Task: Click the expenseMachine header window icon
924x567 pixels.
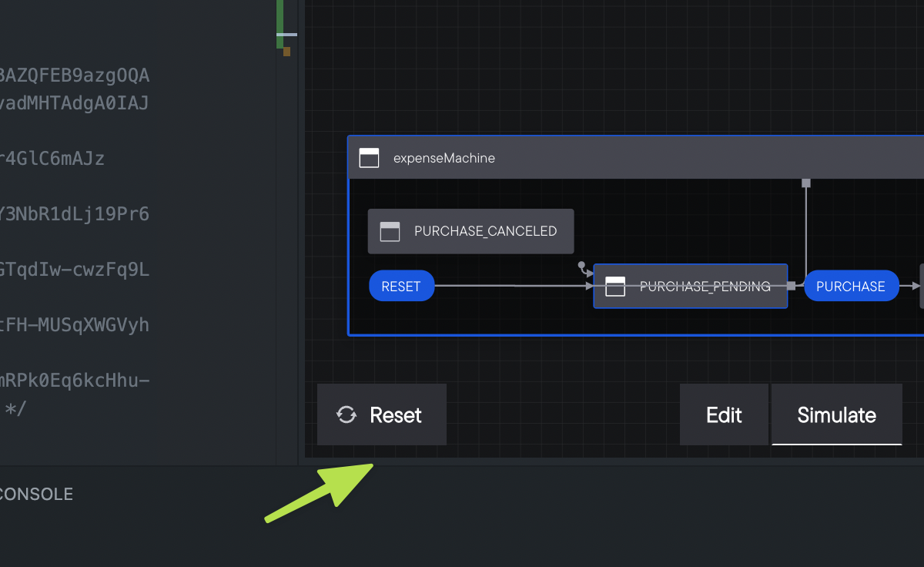Action: (x=370, y=158)
